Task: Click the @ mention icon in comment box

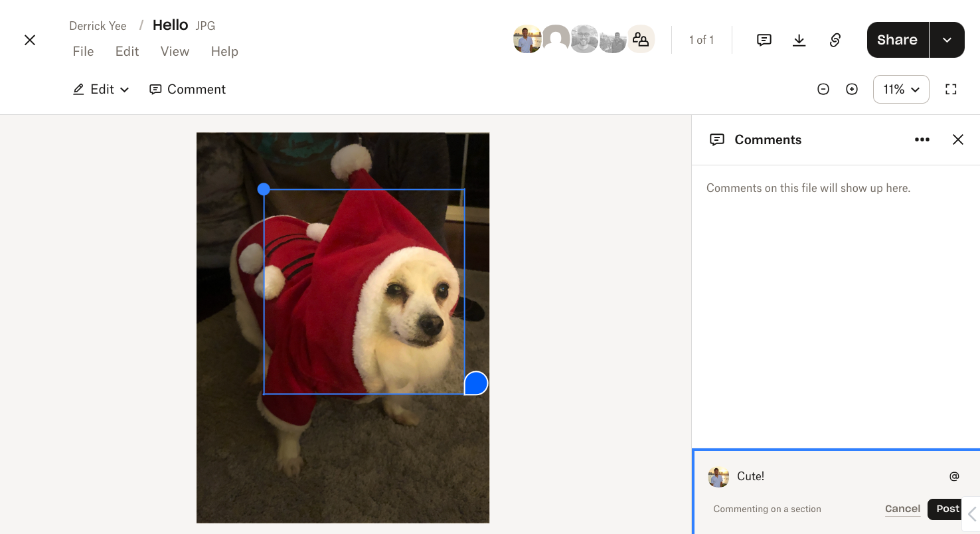Action: pyautogui.click(x=954, y=476)
